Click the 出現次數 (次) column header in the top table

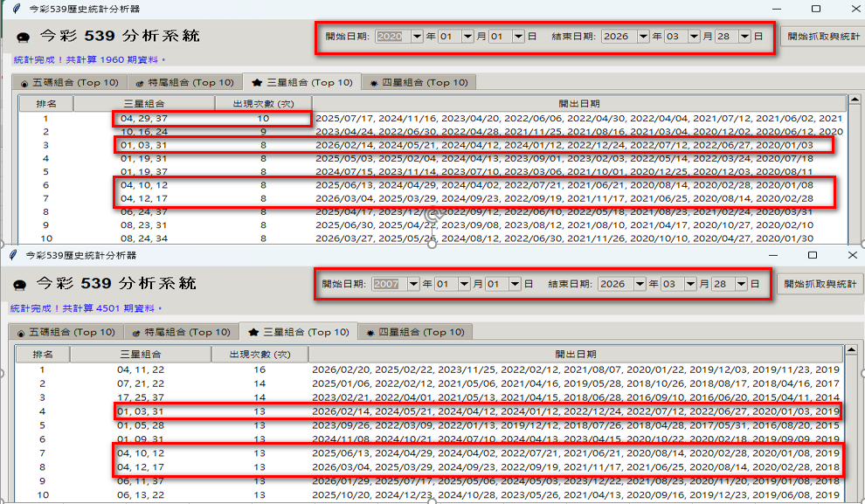pyautogui.click(x=262, y=103)
